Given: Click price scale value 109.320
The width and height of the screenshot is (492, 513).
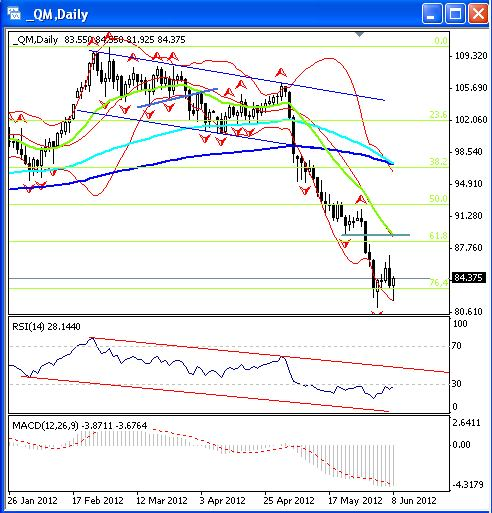Looking at the screenshot, I should point(471,56).
